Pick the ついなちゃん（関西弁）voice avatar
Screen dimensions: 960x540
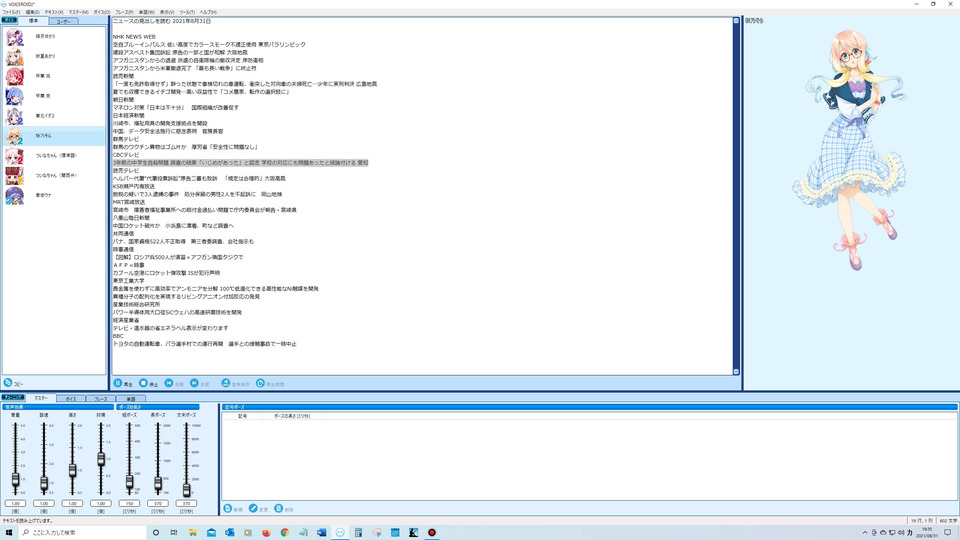pos(15,176)
